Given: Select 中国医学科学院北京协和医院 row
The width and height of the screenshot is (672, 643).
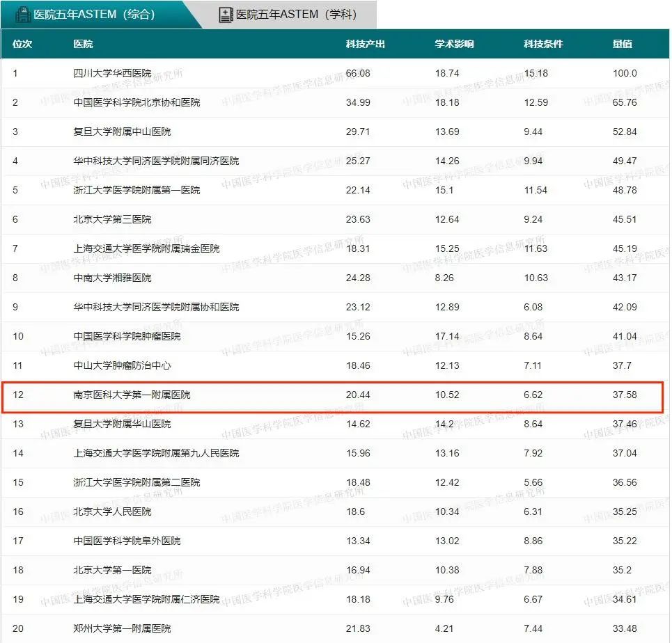Looking at the screenshot, I should click(335, 102).
